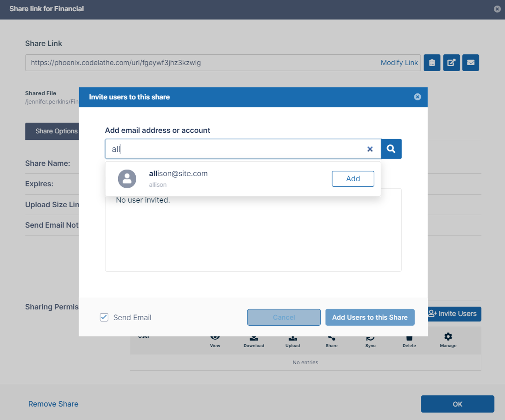Cancel the invite users dialog

point(284,317)
